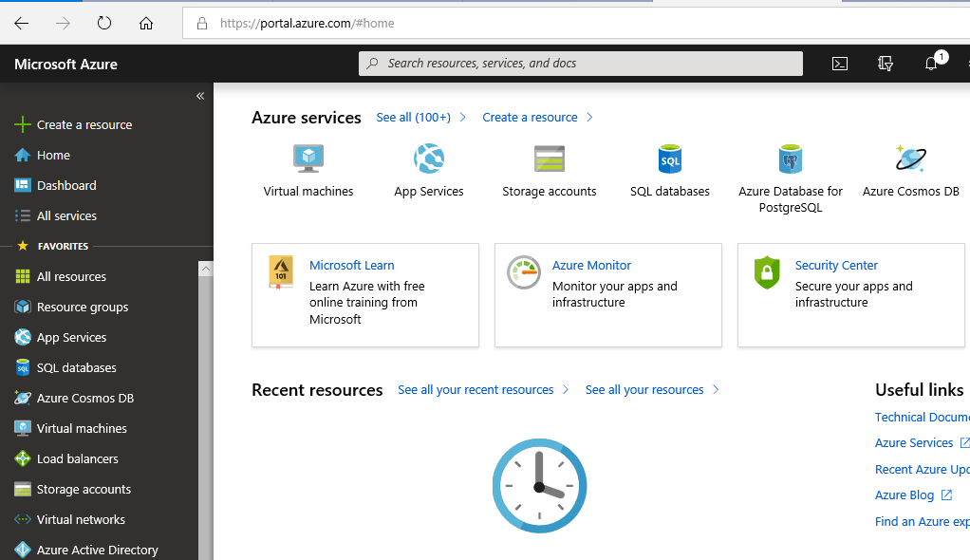This screenshot has height=560, width=970.
Task: Select the Virtual machines service icon
Action: [x=307, y=159]
